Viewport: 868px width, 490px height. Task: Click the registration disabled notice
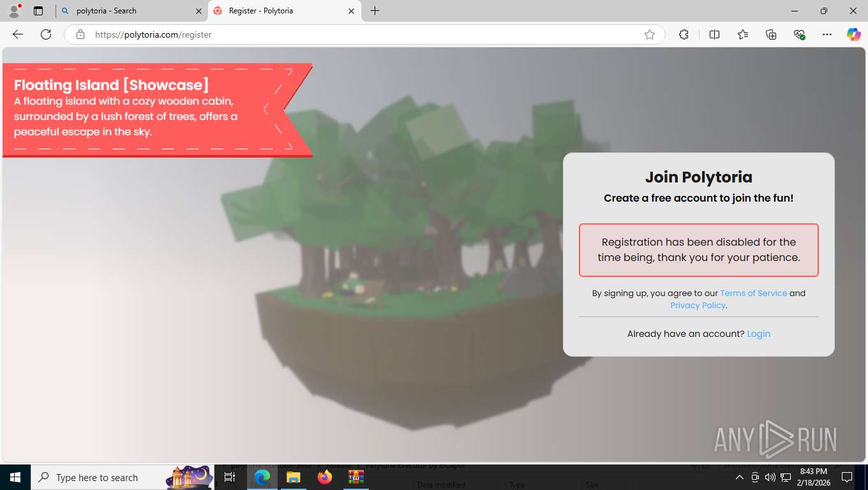[699, 250]
